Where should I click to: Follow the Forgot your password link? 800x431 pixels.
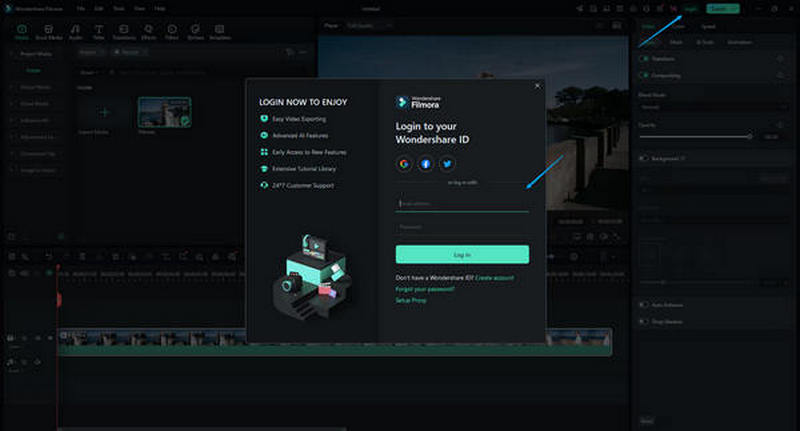pyautogui.click(x=424, y=289)
